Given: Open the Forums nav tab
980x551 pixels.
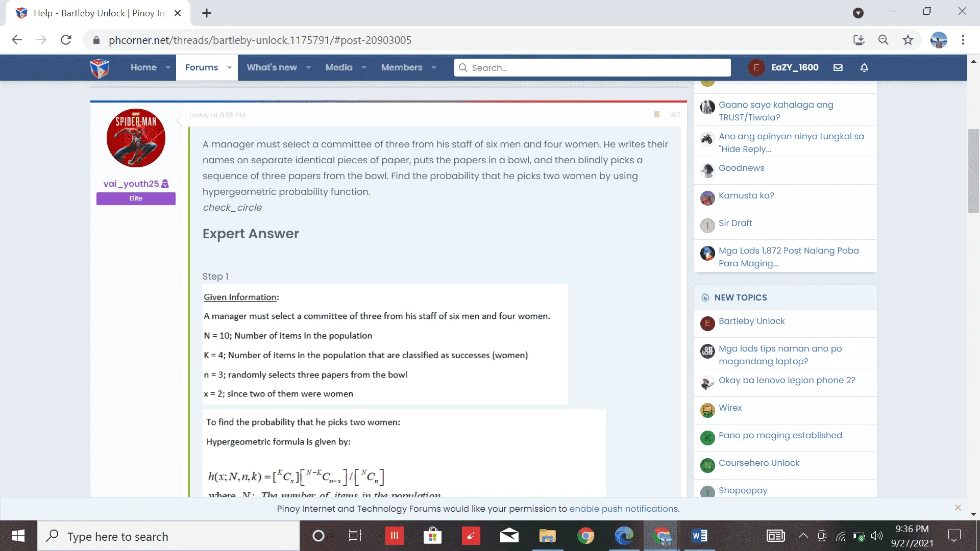Looking at the screenshot, I should 202,67.
